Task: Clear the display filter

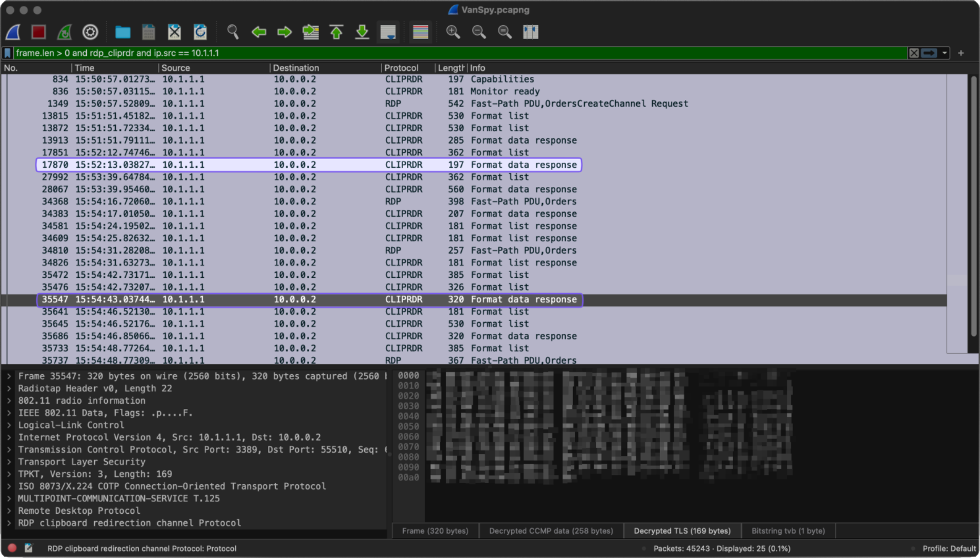Action: (x=914, y=53)
